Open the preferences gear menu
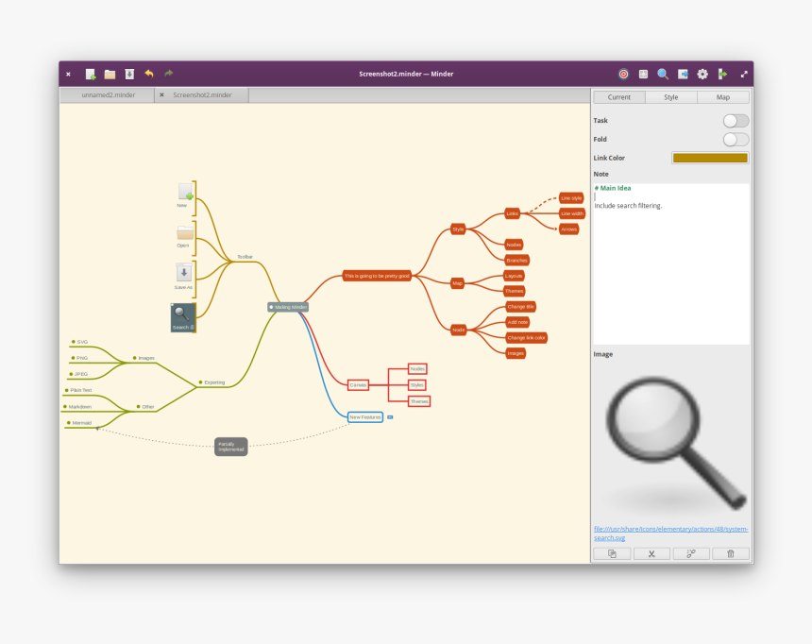This screenshot has width=812, height=644. click(702, 74)
